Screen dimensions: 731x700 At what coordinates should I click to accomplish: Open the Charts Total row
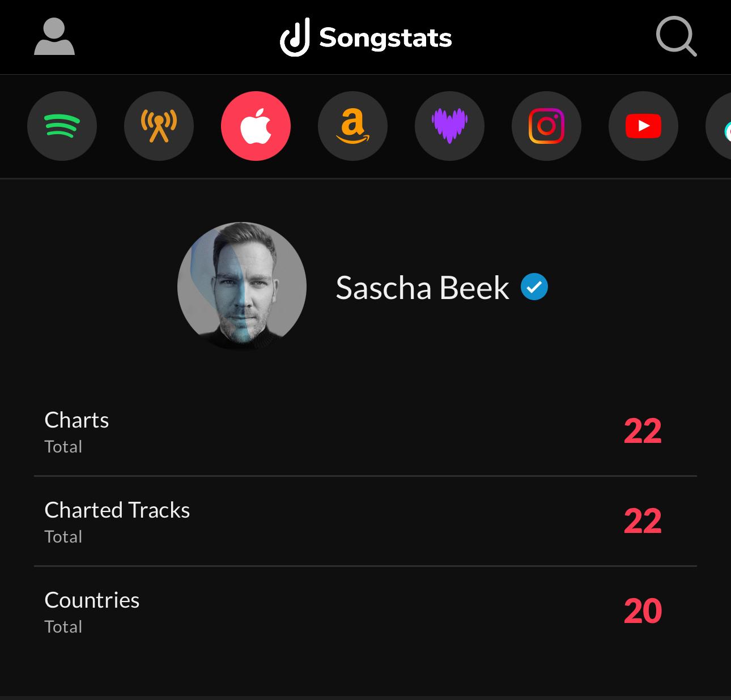[x=365, y=432]
